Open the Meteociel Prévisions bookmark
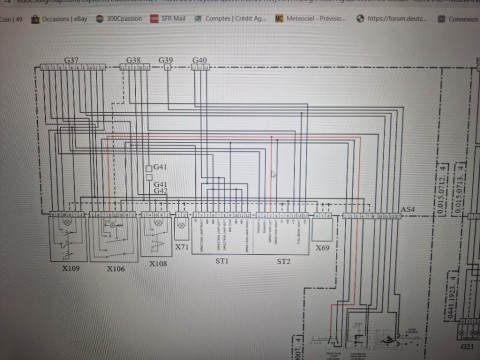The height and width of the screenshot is (360, 480). tap(311, 18)
